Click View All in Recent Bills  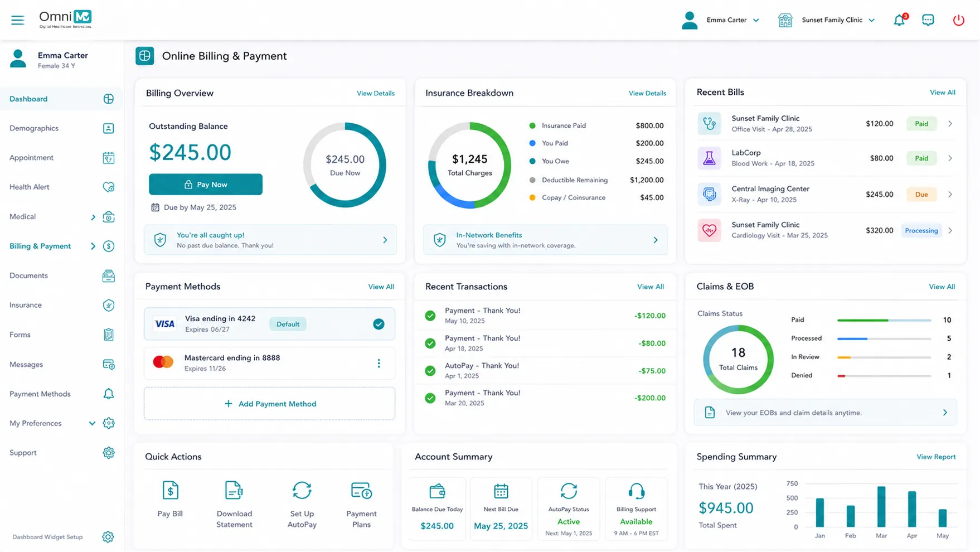pyautogui.click(x=943, y=93)
